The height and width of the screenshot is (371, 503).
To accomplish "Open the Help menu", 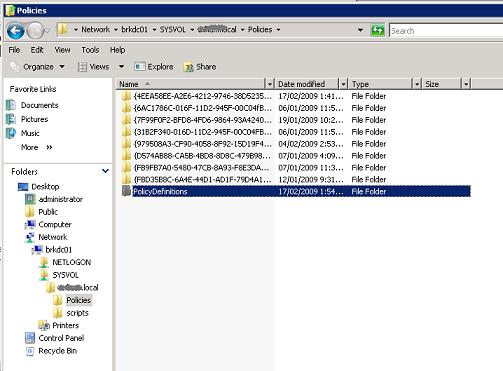I will pos(118,50).
